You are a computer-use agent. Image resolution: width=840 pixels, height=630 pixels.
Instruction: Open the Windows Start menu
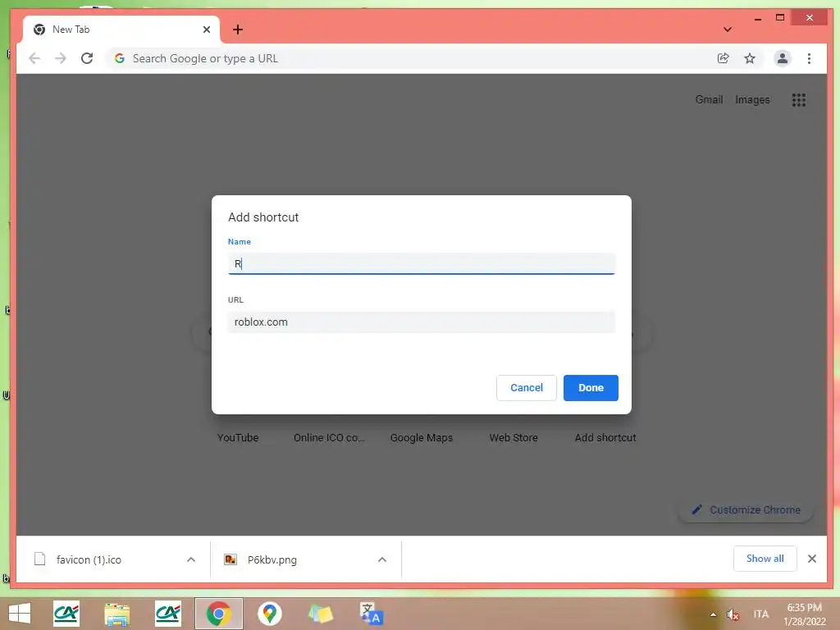click(x=20, y=614)
